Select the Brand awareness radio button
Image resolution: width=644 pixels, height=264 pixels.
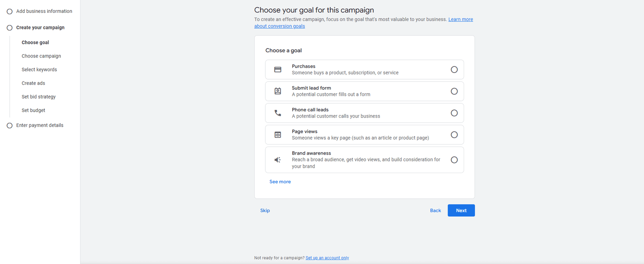coord(454,160)
